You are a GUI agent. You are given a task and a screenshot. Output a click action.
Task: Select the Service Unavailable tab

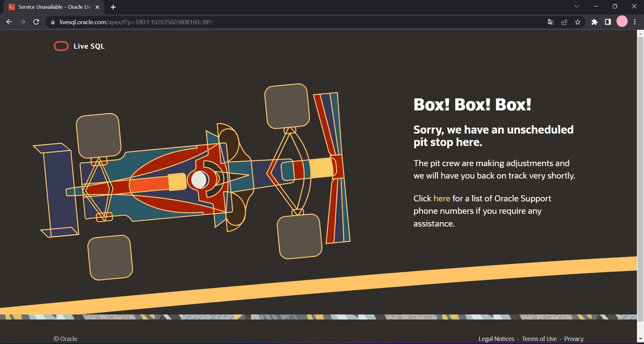[x=54, y=7]
